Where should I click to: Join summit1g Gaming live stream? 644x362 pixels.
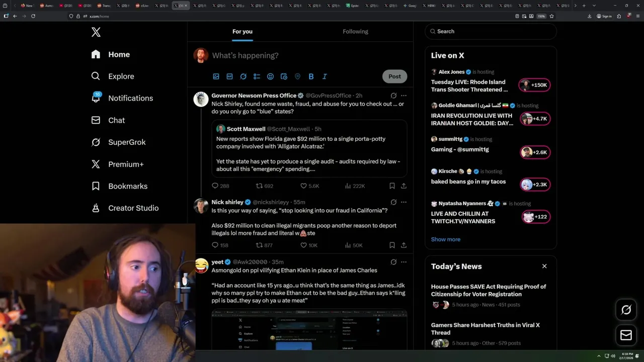535,152
